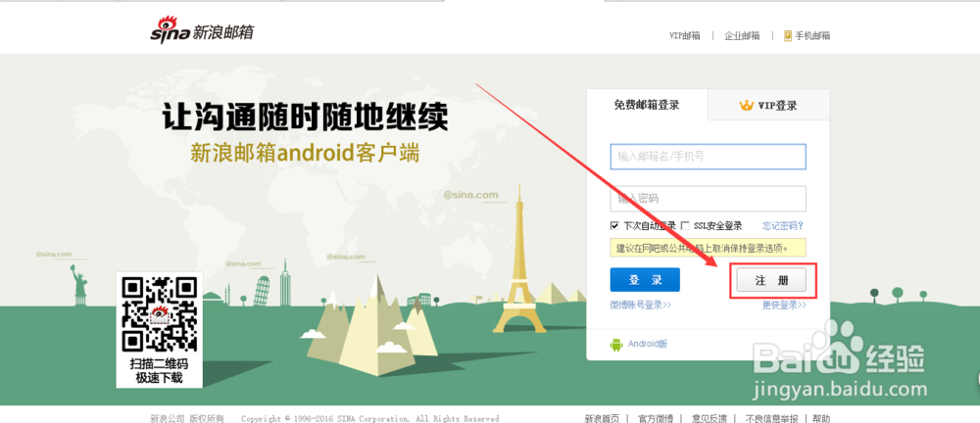Switch to 免费邮箱登录 tab
The width and height of the screenshot is (980, 423).
tap(647, 105)
